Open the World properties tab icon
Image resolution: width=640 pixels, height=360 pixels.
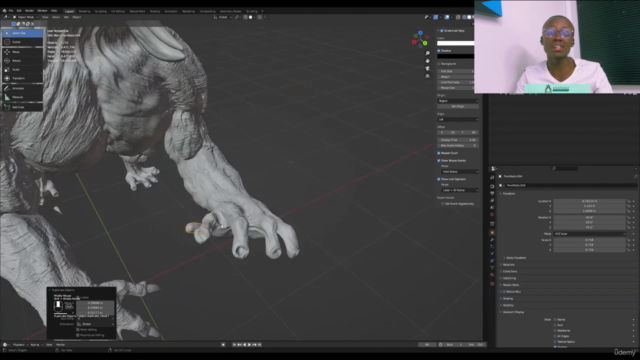click(492, 215)
